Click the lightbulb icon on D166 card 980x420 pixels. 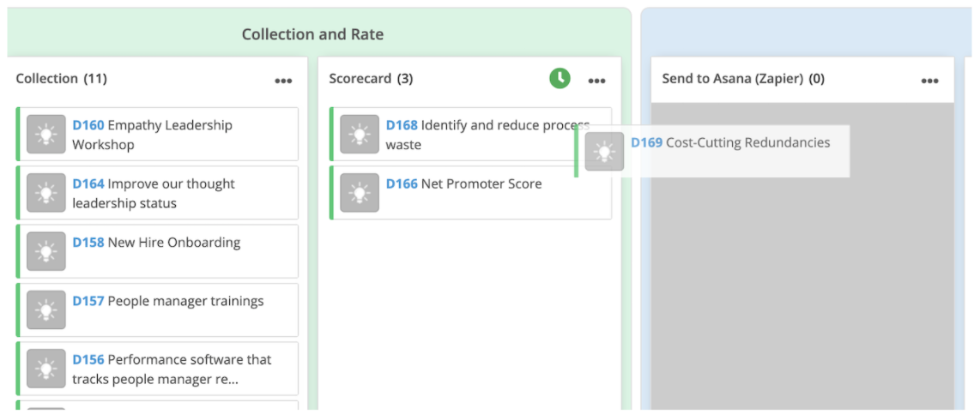[360, 193]
